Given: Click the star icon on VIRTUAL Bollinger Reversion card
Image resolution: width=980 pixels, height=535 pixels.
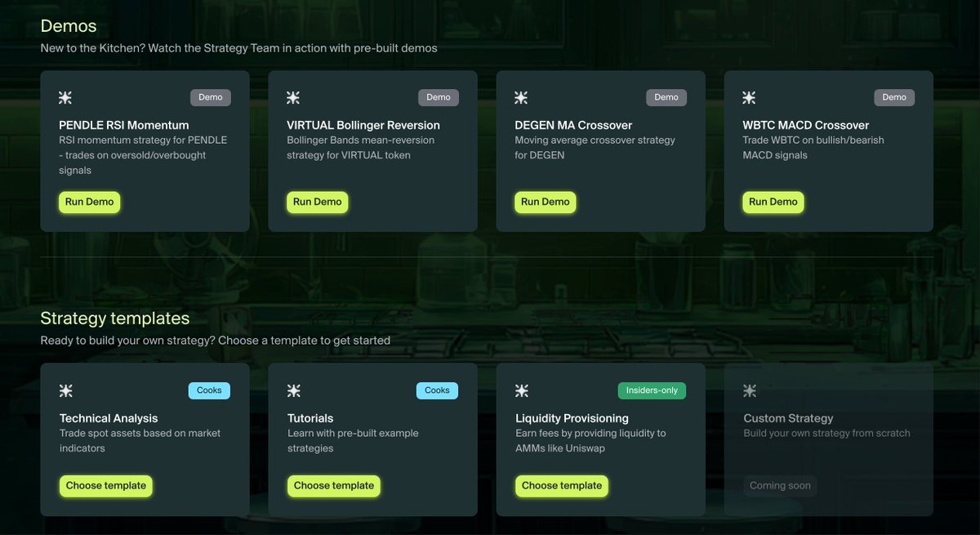Looking at the screenshot, I should (293, 98).
